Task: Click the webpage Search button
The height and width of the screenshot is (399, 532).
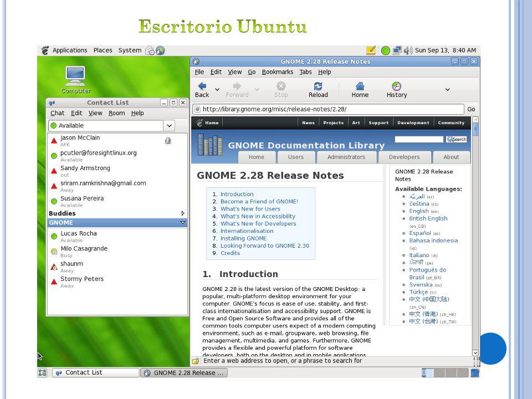Action: [456, 140]
